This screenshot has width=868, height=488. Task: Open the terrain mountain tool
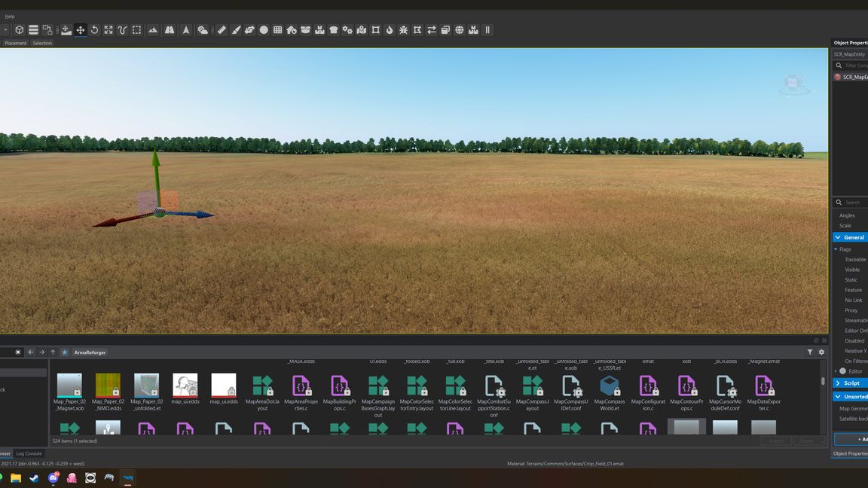click(x=153, y=30)
